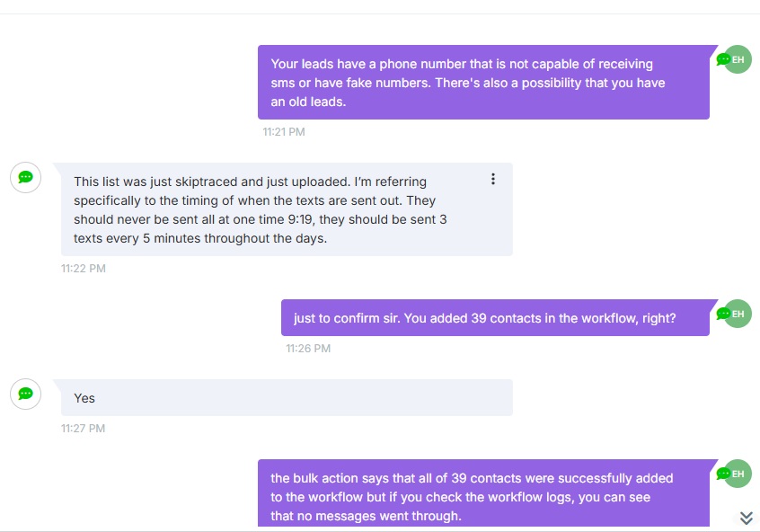Select the 'This list was just skiptraced' message
760x532 pixels.
point(287,209)
